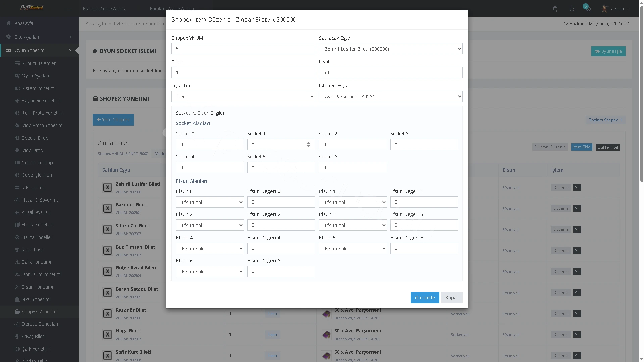Click the Royal Pass trophy icon

coord(17,250)
